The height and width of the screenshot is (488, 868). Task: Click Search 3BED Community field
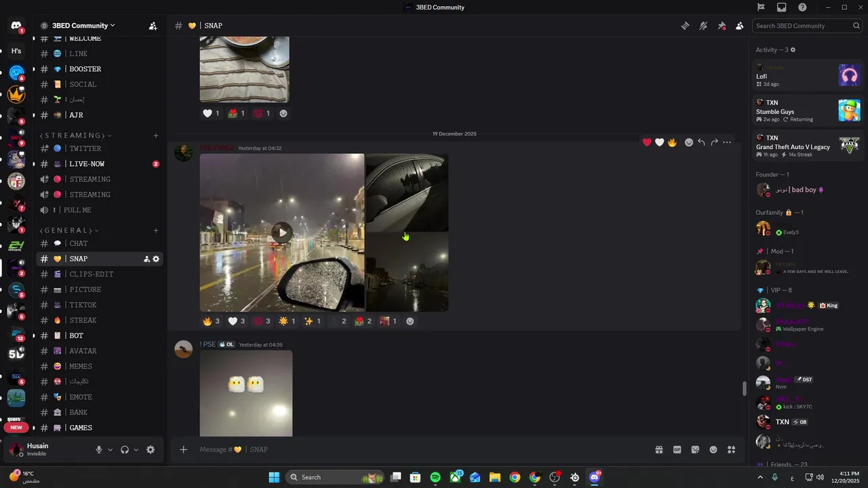pos(808,26)
